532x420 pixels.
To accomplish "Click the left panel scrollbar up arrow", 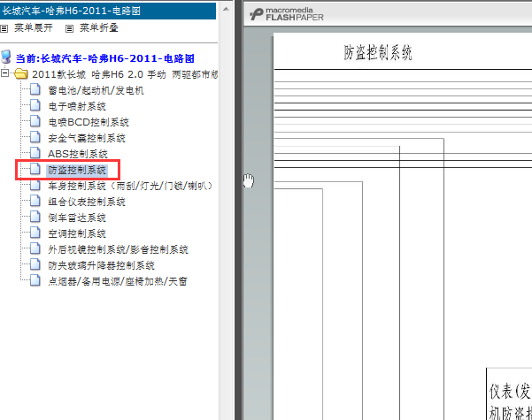I will [226, 9].
